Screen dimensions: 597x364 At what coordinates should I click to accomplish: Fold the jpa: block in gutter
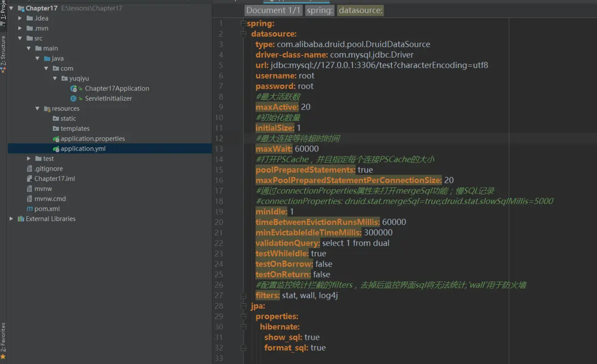244,306
